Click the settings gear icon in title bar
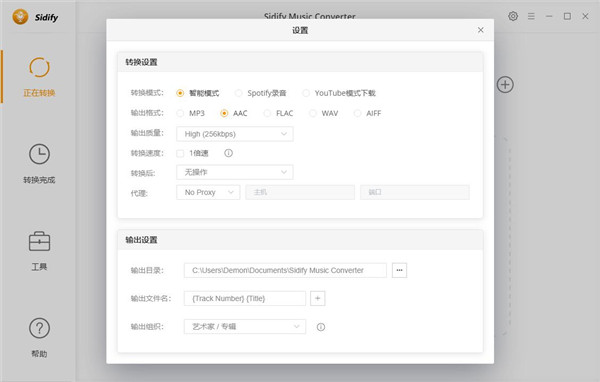The height and width of the screenshot is (382, 600). click(513, 16)
